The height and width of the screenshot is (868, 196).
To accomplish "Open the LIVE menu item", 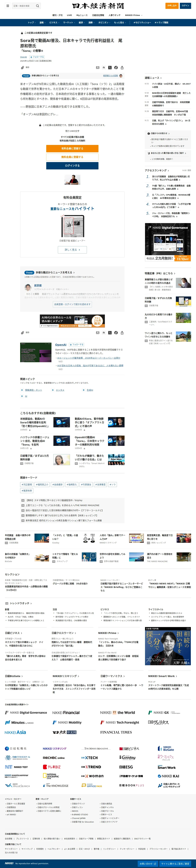I will (69, 15).
